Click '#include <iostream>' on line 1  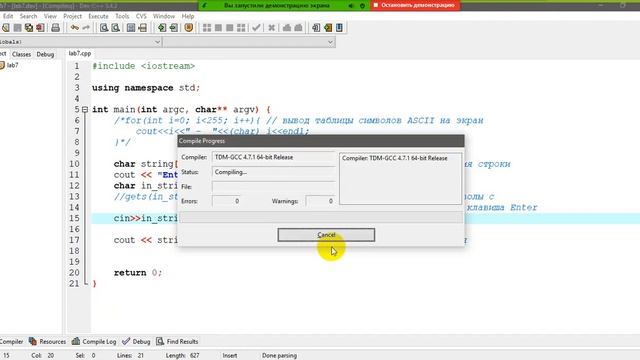[x=143, y=66]
